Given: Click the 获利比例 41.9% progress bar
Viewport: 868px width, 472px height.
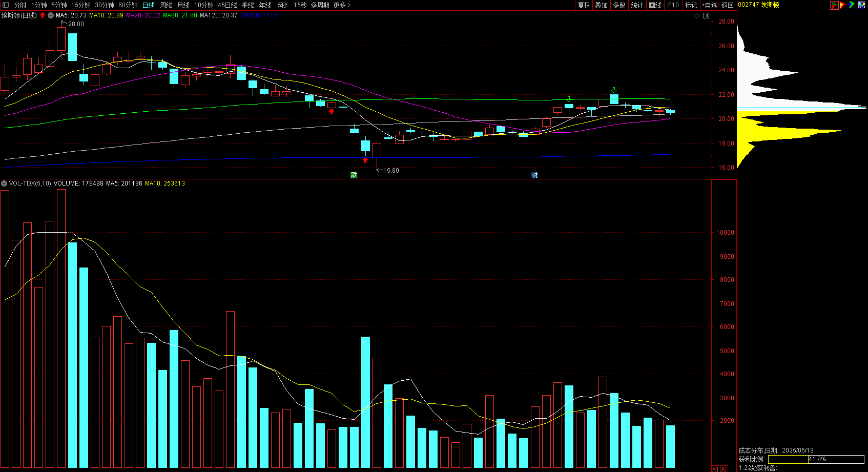Looking at the screenshot, I should [x=816, y=459].
